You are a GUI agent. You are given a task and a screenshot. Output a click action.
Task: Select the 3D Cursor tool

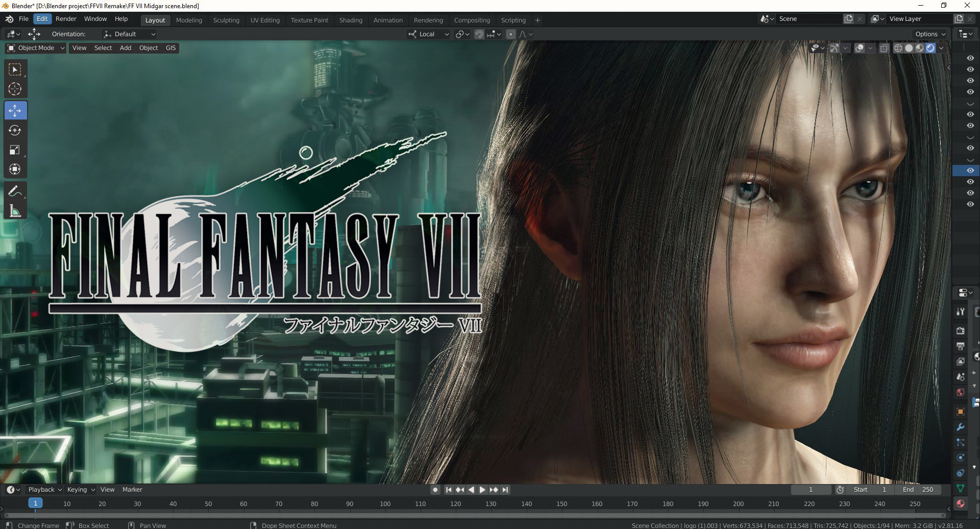click(15, 89)
